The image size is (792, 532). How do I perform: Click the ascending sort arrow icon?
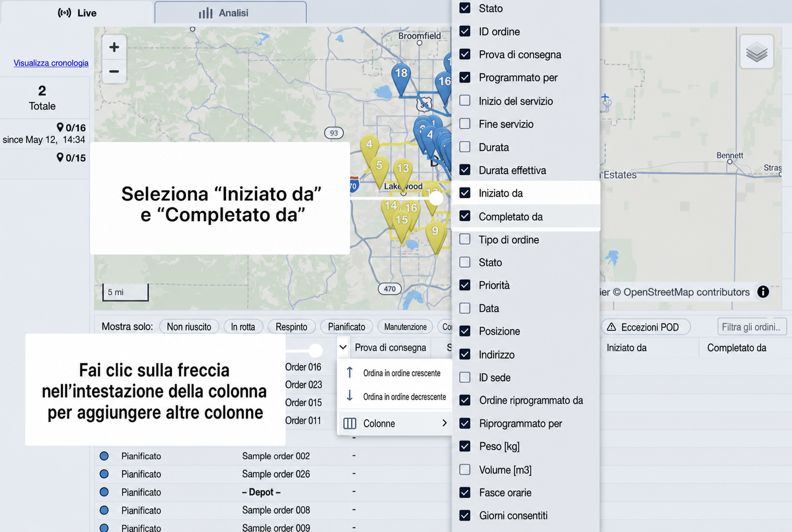coord(350,372)
